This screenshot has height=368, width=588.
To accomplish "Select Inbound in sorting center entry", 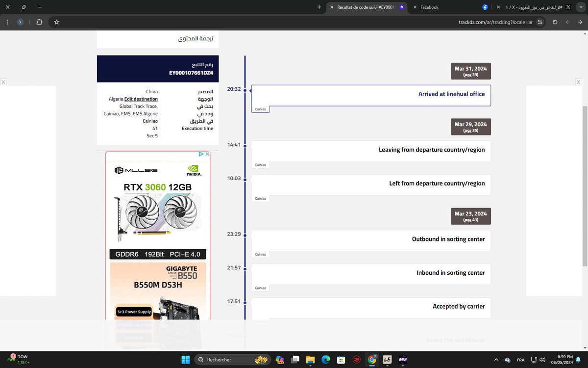I will tap(371, 274).
